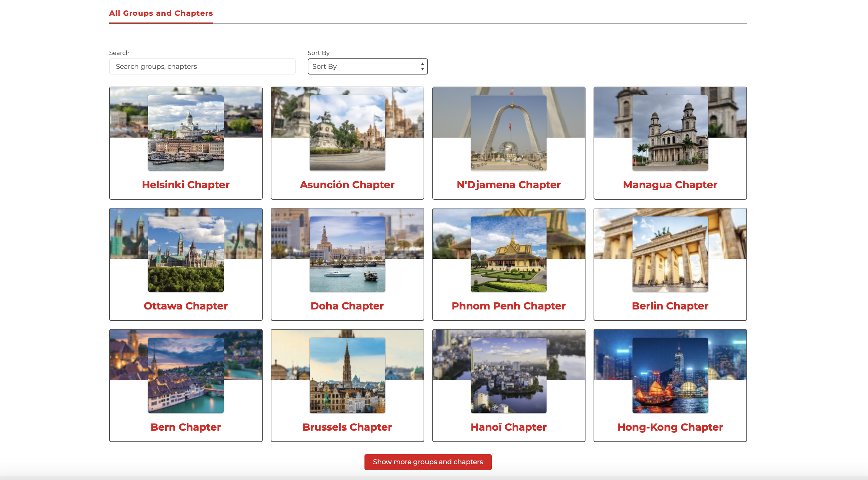Open the Bern Chapter title link
The width and height of the screenshot is (868, 480).
(x=186, y=427)
